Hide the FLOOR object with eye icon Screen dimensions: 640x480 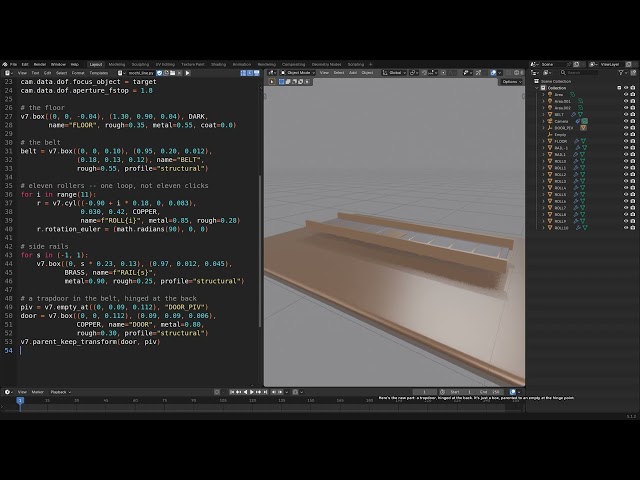[x=626, y=141]
